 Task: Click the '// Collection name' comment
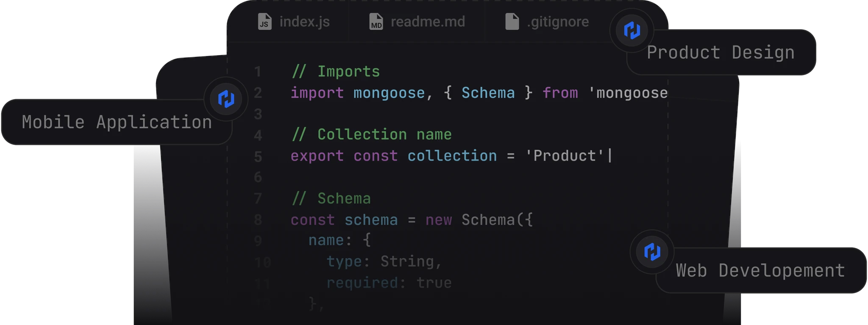[372, 135]
